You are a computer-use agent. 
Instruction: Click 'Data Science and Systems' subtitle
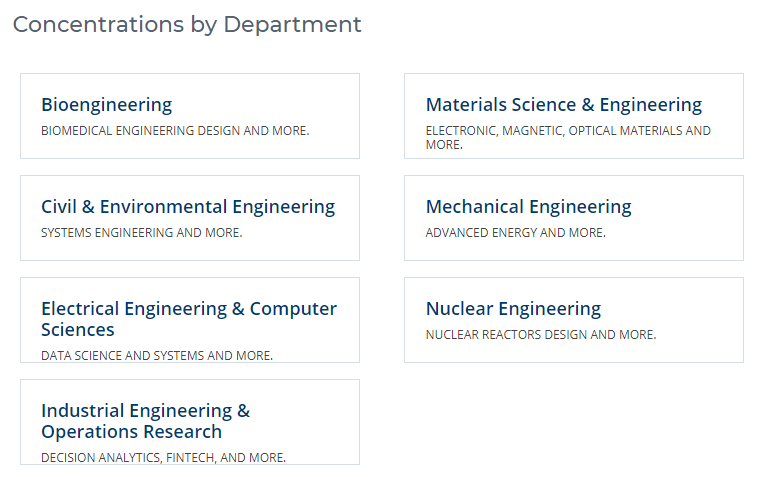tap(156, 355)
